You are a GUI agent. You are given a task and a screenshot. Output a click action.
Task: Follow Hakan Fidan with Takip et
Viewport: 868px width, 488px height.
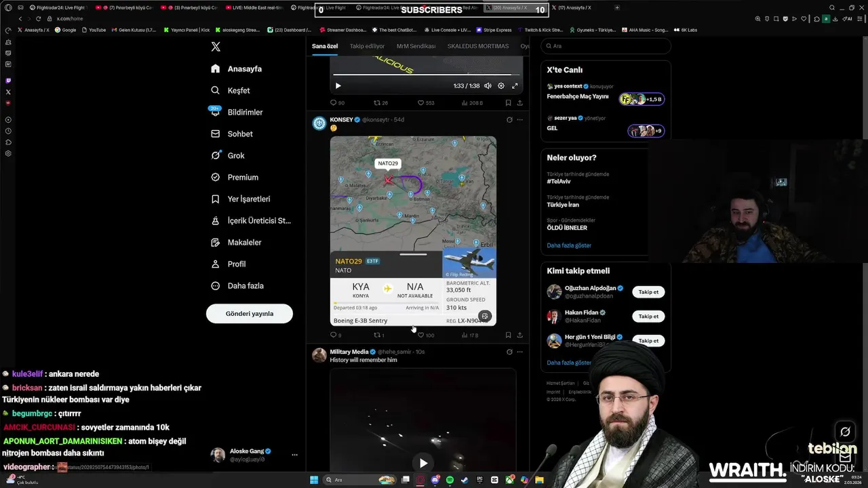tap(648, 317)
